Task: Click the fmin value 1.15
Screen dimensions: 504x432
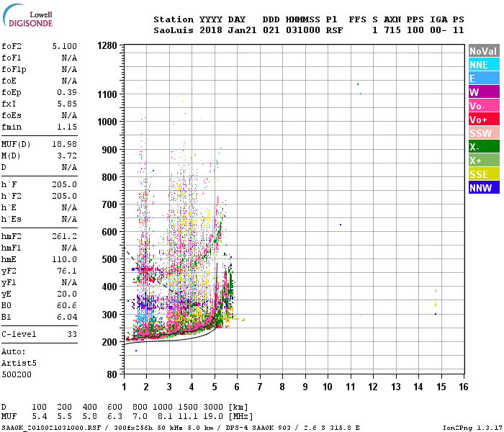Action: point(67,127)
